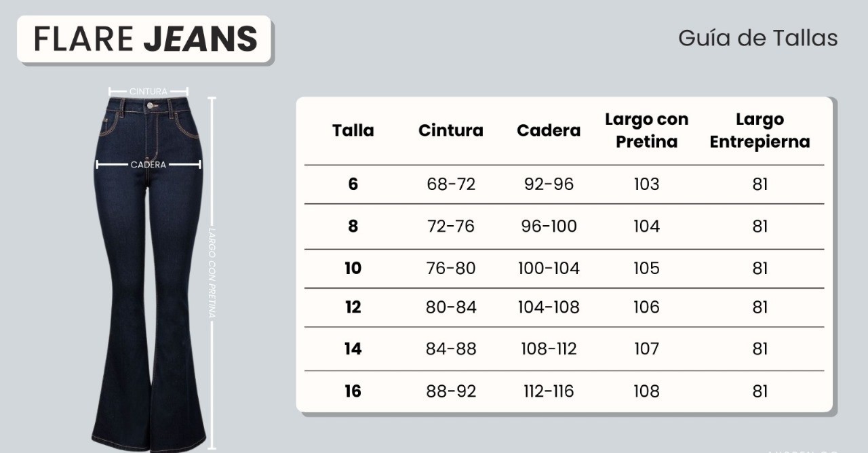Click the CINTURA measurement label on jeans
This screenshot has height=453, width=868.
coord(148,92)
